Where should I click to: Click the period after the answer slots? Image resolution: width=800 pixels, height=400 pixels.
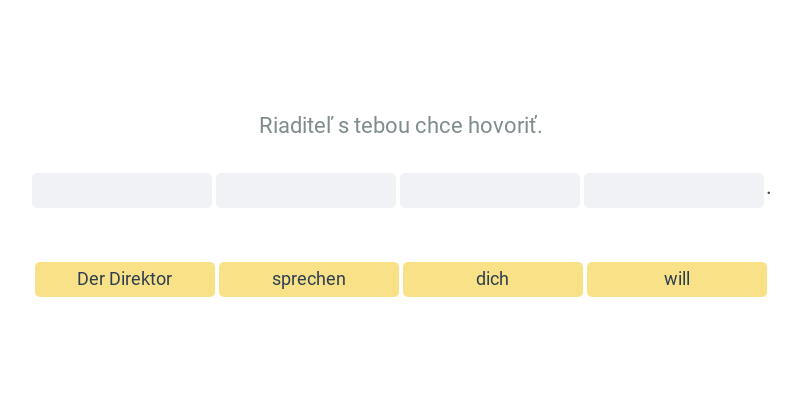tap(769, 193)
